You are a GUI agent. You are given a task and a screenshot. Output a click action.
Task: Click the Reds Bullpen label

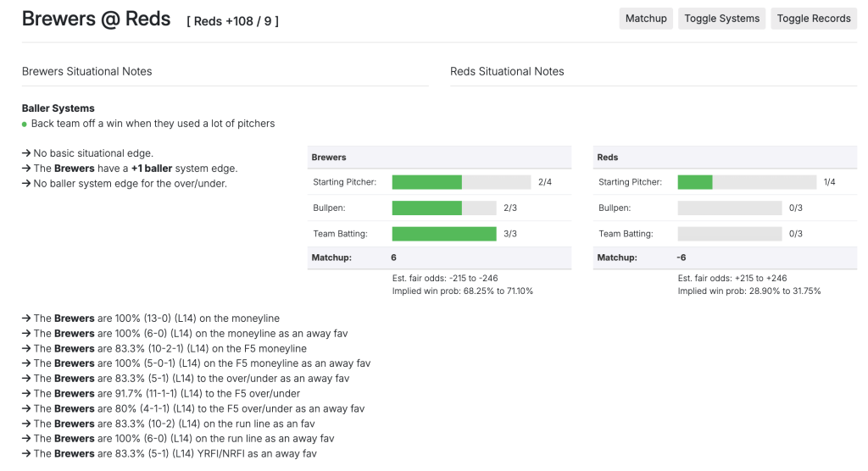click(615, 208)
